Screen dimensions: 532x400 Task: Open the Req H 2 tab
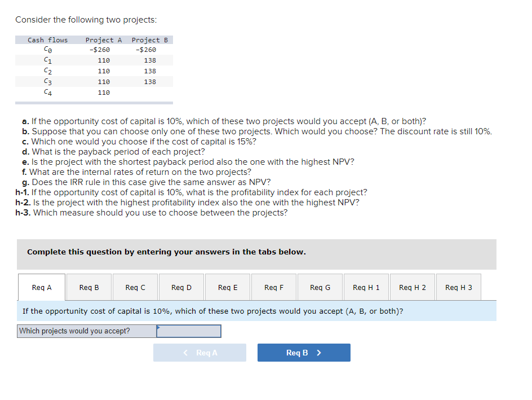[412, 287]
